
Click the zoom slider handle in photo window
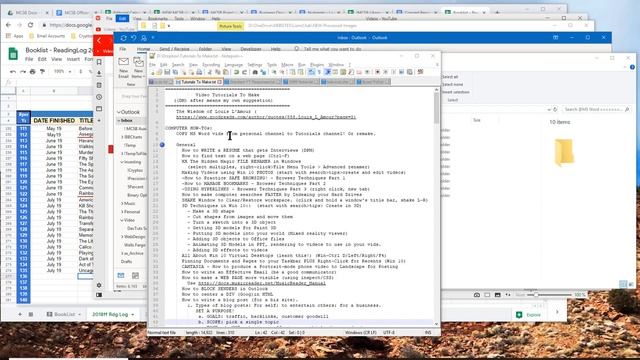[536, 295]
